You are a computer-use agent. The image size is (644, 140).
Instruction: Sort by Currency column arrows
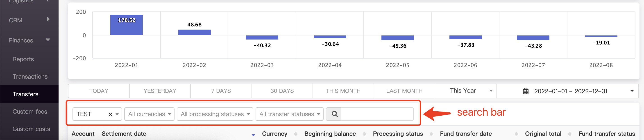[x=295, y=134]
